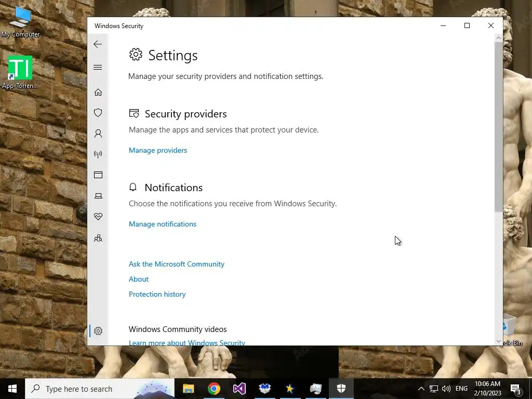Open Account protection person icon

pyautogui.click(x=98, y=134)
